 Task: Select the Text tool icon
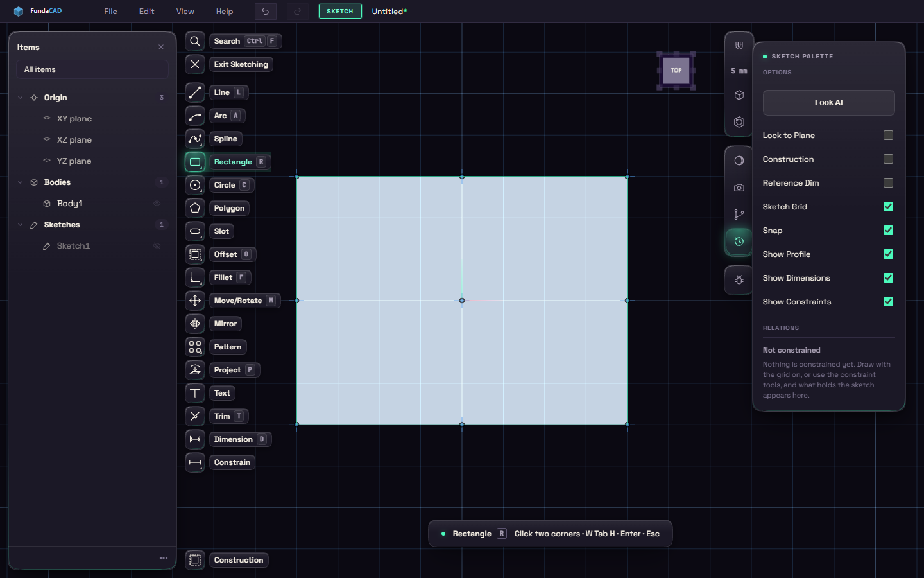point(195,393)
